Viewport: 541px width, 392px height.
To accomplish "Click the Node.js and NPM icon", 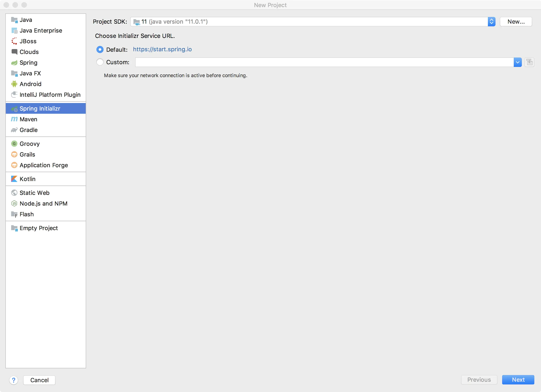I will [14, 204].
